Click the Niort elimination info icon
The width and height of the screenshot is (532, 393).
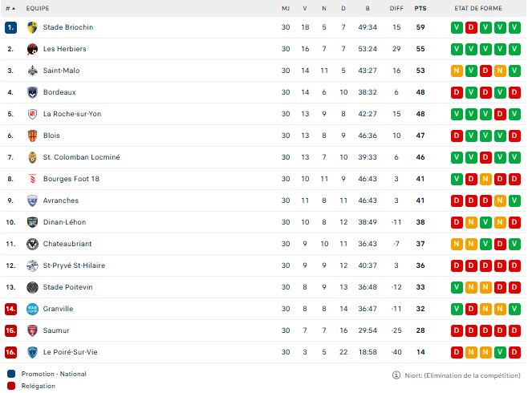point(396,375)
